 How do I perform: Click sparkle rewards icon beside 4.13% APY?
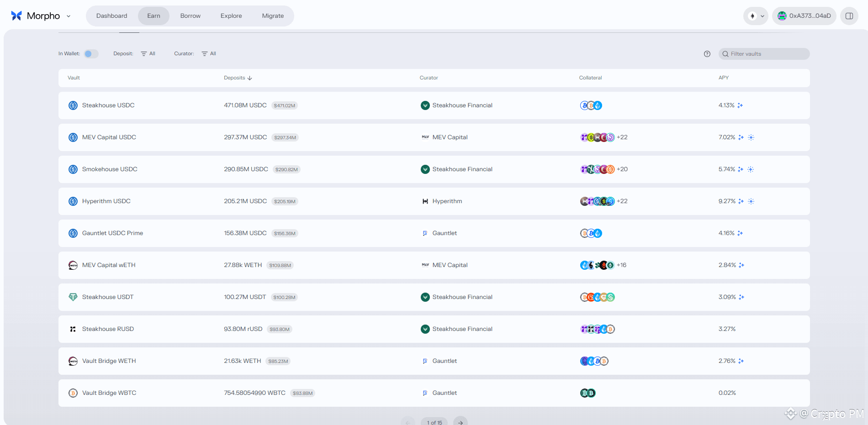coord(740,105)
